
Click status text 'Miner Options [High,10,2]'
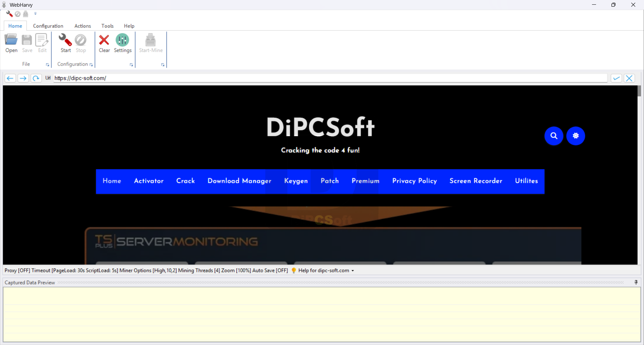point(148,270)
